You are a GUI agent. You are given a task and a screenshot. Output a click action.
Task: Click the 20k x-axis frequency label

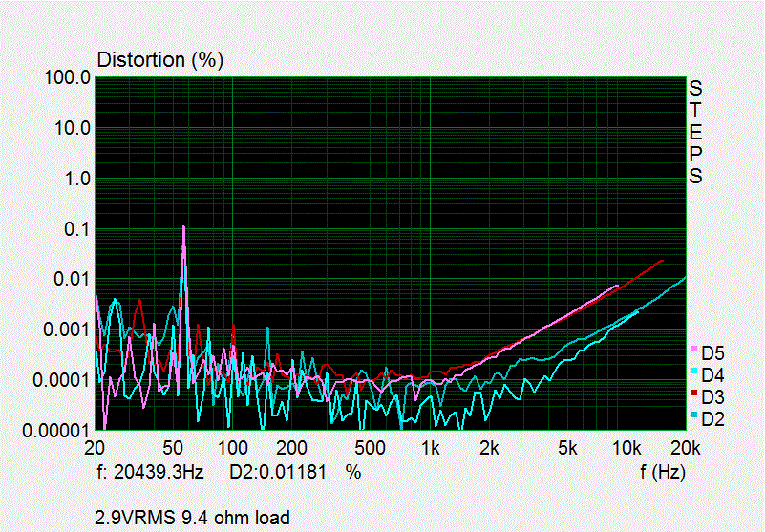click(x=687, y=448)
